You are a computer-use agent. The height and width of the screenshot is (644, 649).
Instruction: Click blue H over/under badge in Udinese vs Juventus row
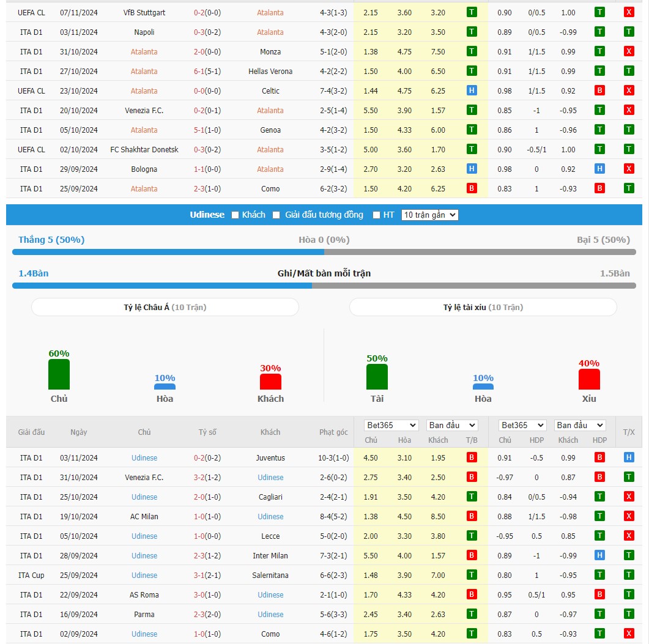coord(629,457)
